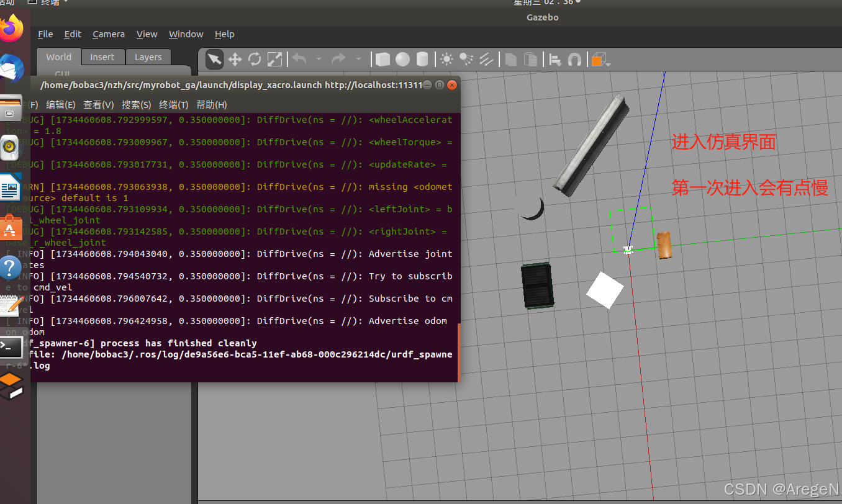Click the Gazebo icon in dock
This screenshot has height=504, width=842.
[x=12, y=387]
